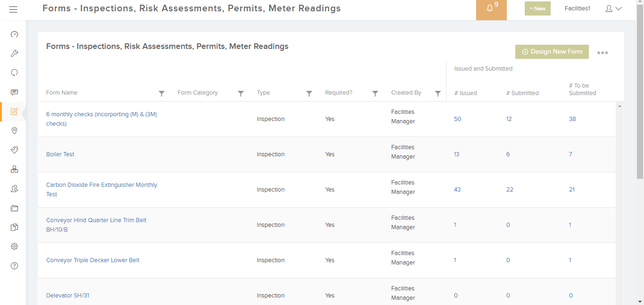The image size is (644, 305).
Task: Click the Facilities1 username label
Action: click(578, 8)
